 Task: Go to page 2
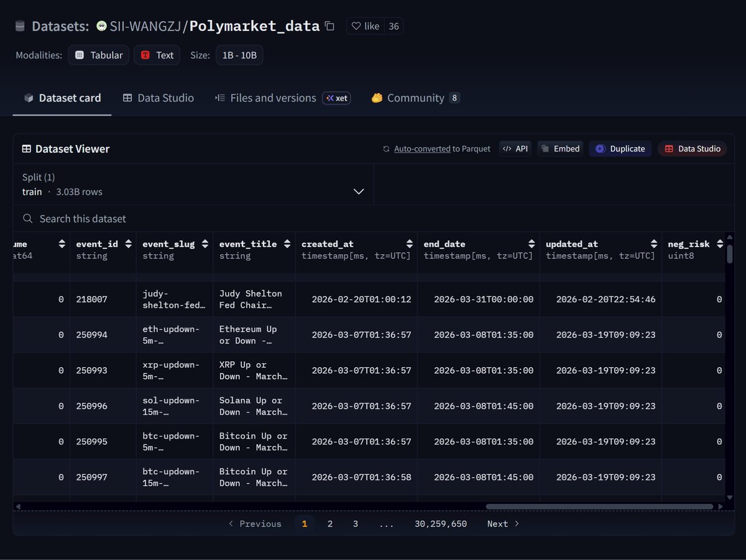point(330,524)
